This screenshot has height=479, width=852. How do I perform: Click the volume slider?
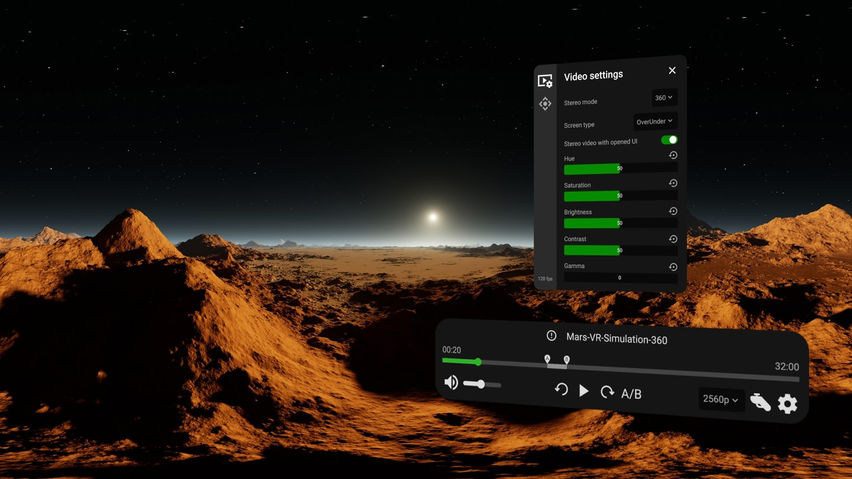(482, 384)
